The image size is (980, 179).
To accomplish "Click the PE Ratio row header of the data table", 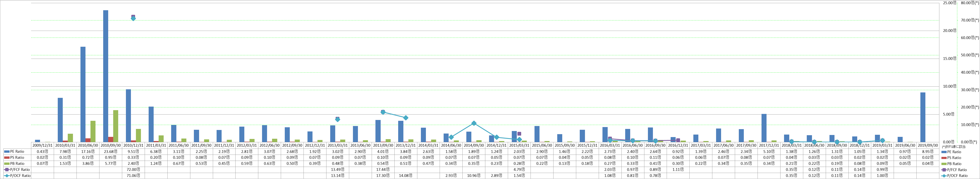I will point(17,152).
